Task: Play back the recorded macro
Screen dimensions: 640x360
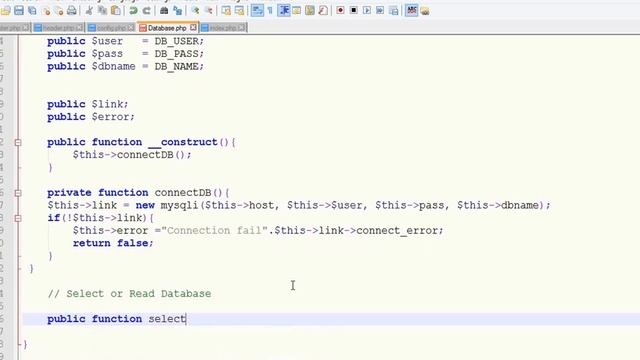Action: 367,10
